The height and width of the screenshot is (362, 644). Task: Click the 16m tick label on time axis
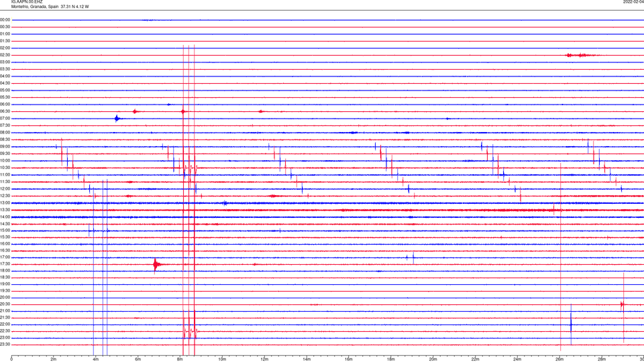pyautogui.click(x=349, y=359)
